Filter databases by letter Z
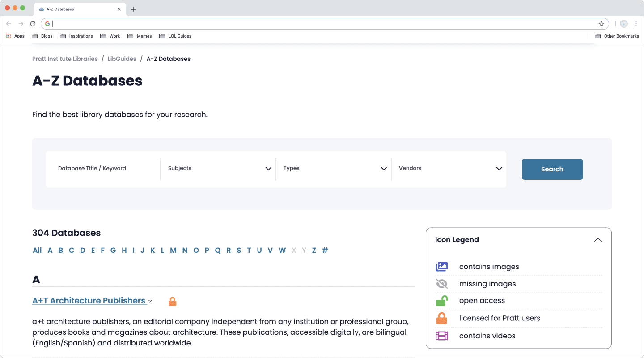 coord(314,250)
